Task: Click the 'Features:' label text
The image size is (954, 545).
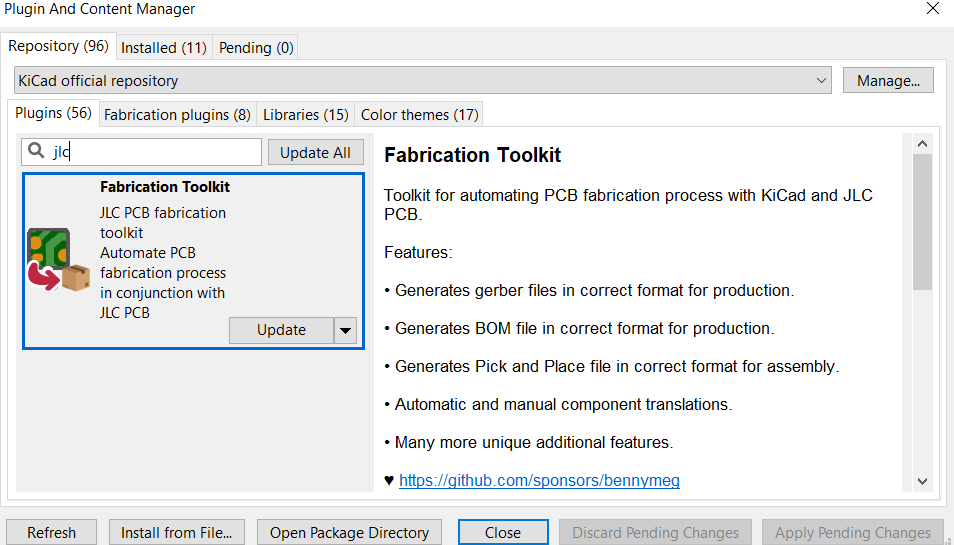Action: click(418, 252)
